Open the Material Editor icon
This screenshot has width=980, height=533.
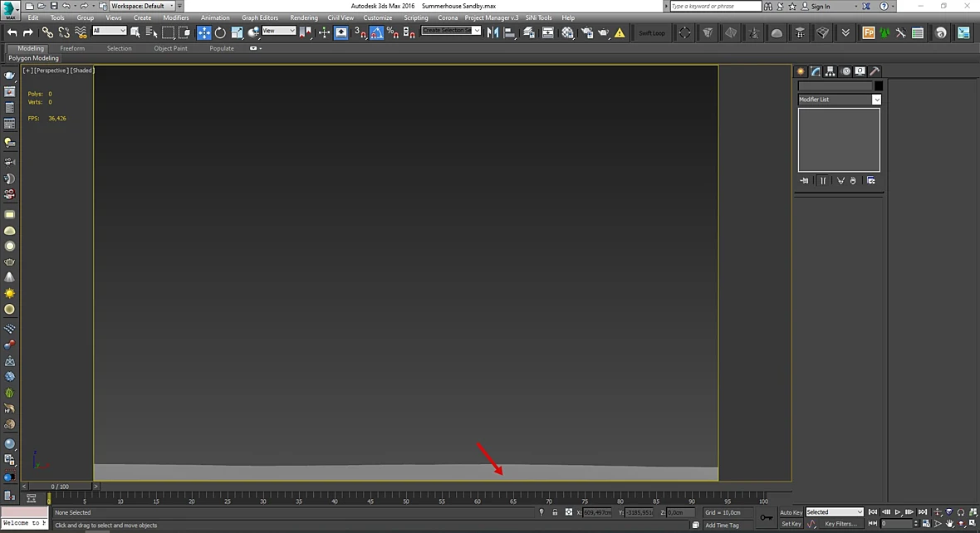[x=567, y=32]
